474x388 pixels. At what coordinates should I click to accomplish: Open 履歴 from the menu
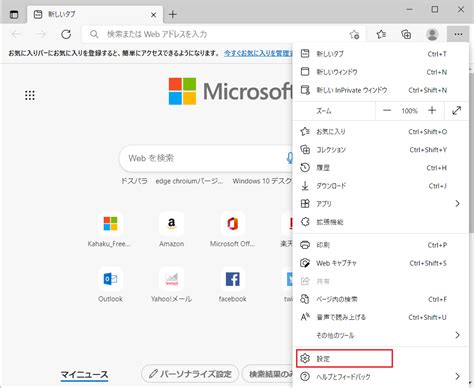click(380, 168)
